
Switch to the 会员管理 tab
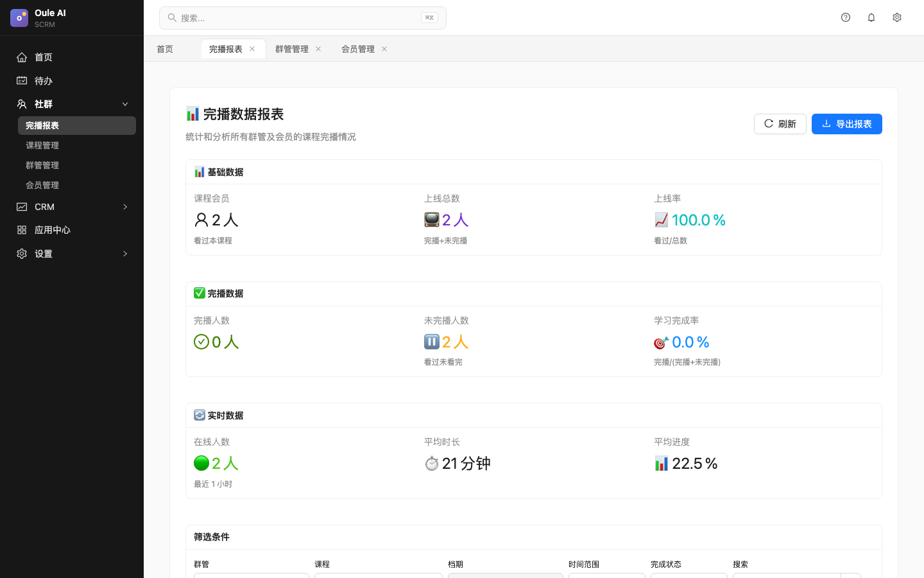point(358,49)
